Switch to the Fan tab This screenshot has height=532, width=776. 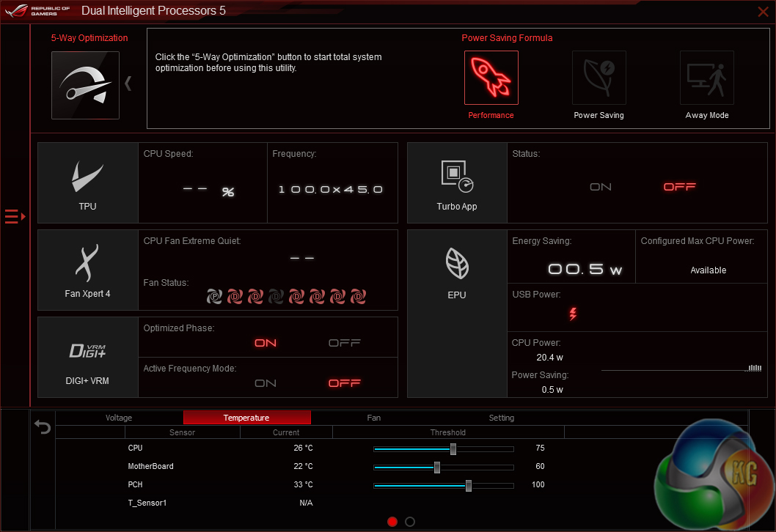point(374,418)
